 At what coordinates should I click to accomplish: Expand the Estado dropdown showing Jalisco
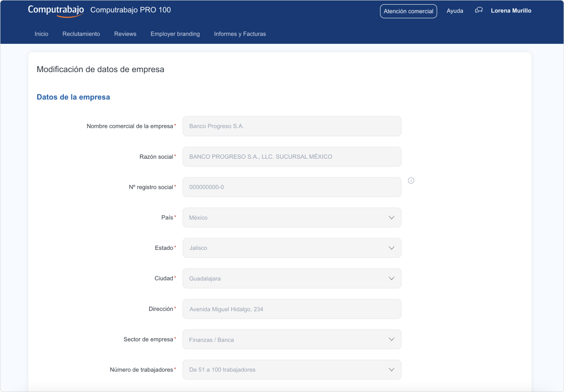point(292,248)
